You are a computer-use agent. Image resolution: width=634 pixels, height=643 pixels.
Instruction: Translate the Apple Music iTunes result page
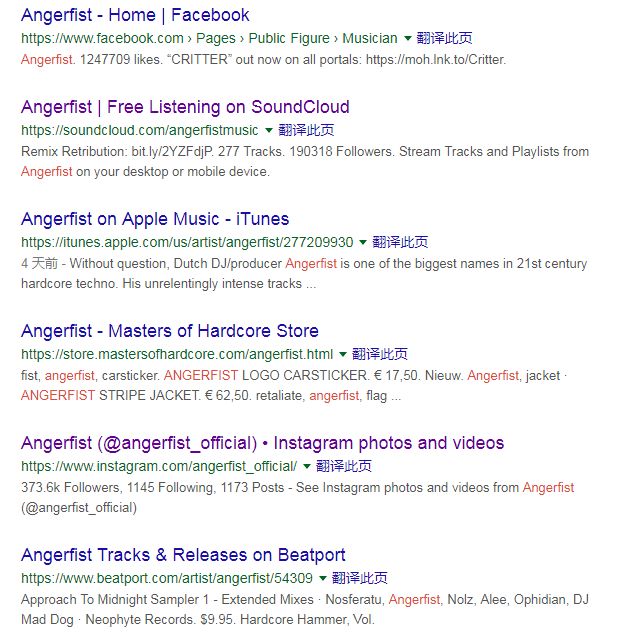400,242
